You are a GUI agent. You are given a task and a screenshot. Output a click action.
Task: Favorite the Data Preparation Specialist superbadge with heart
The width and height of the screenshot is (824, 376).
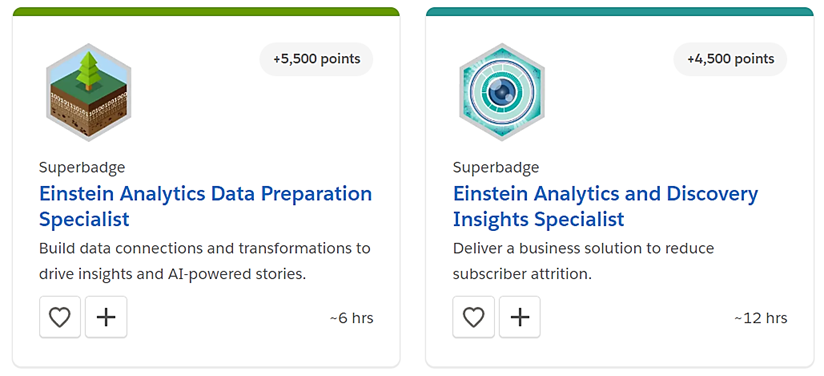pyautogui.click(x=60, y=317)
